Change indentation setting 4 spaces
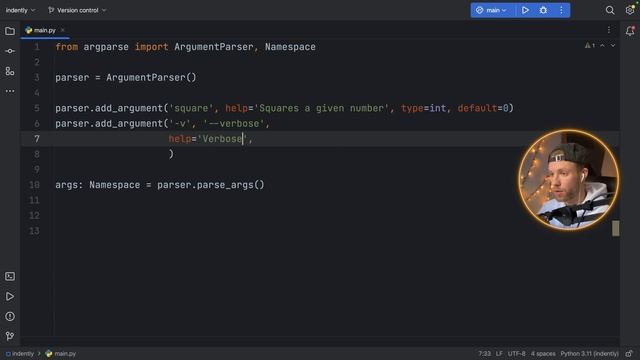The image size is (640, 360). point(543,353)
